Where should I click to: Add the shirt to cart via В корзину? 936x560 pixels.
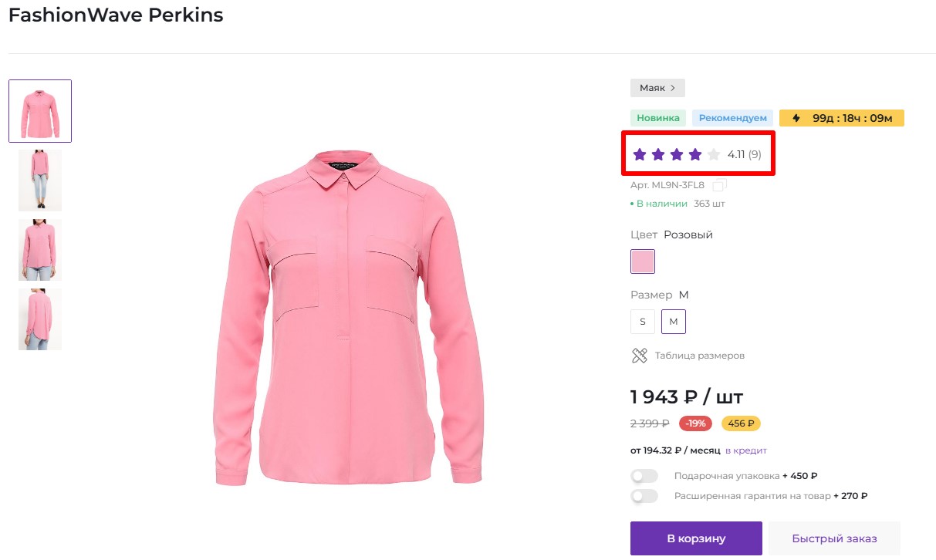[x=696, y=538]
